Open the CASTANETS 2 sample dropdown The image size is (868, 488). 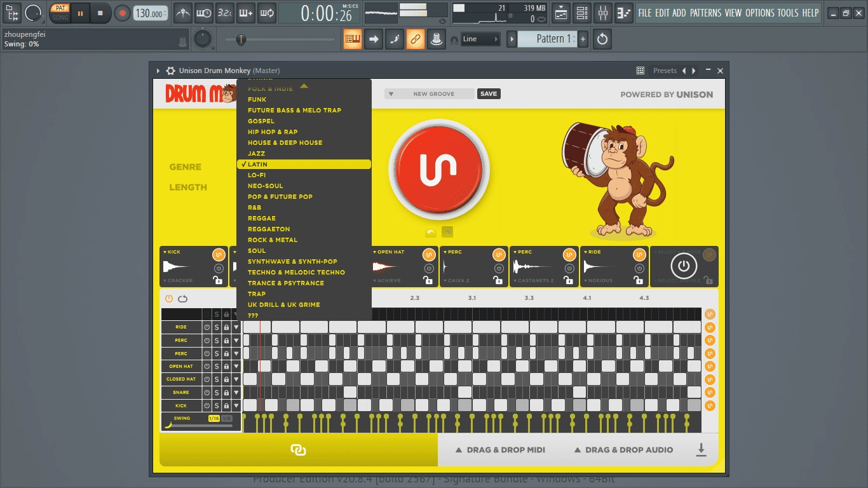click(534, 280)
